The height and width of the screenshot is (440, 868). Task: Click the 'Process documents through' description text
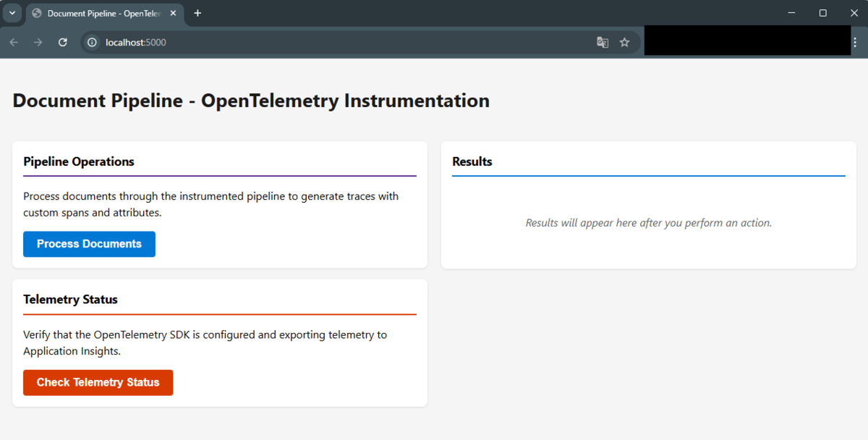[210, 205]
